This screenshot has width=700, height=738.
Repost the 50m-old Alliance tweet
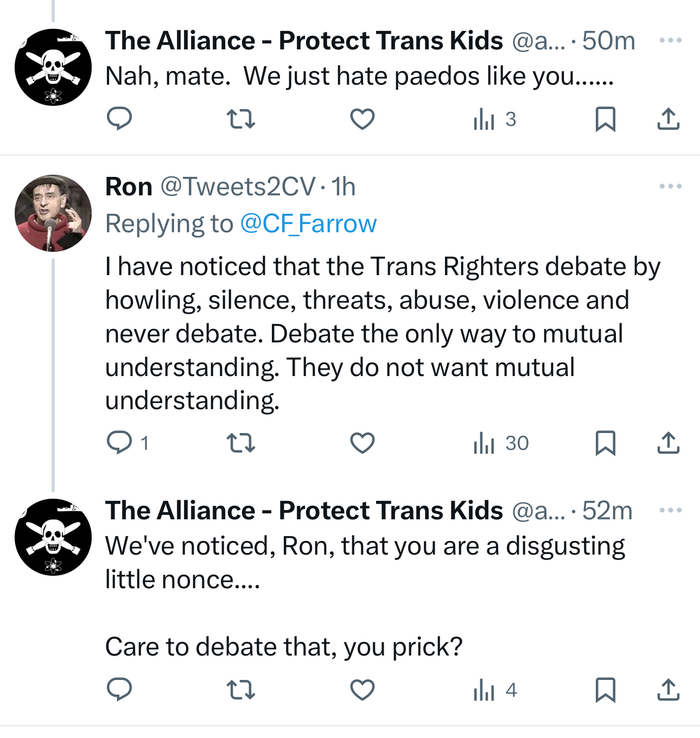click(240, 119)
